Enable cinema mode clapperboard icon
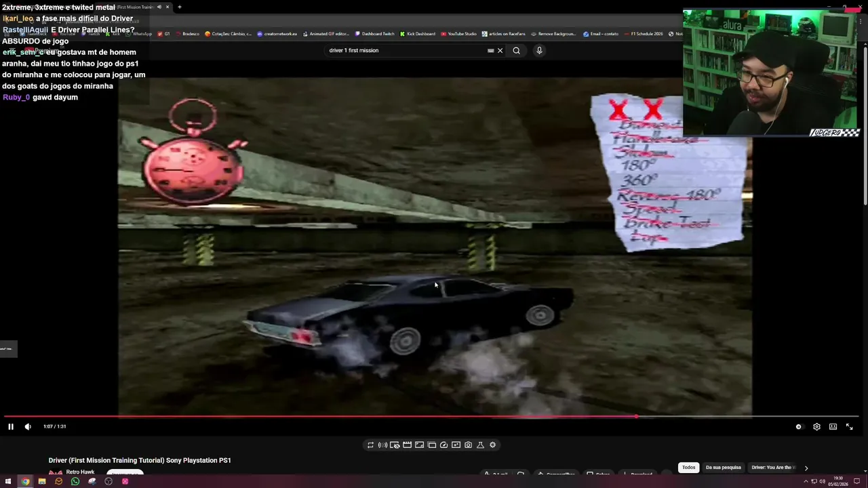This screenshot has height=488, width=868. (407, 445)
